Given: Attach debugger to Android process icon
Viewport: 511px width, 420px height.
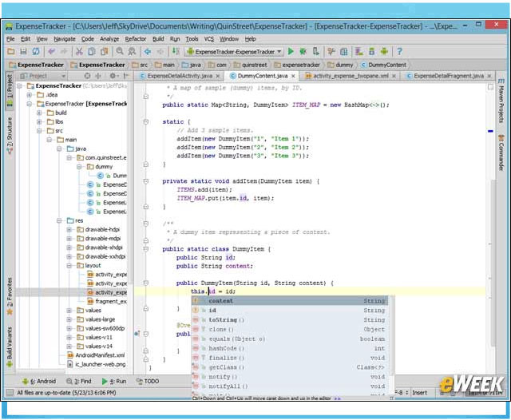Looking at the screenshot, I should click(x=316, y=51).
